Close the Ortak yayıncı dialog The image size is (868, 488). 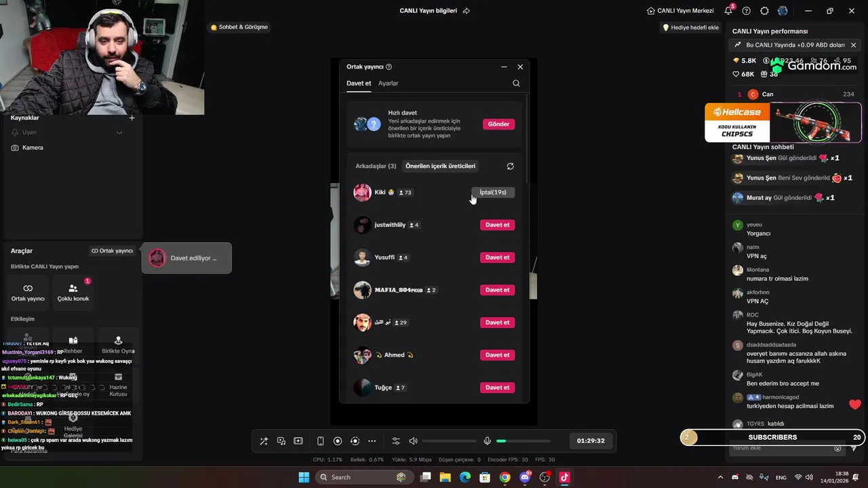point(520,67)
